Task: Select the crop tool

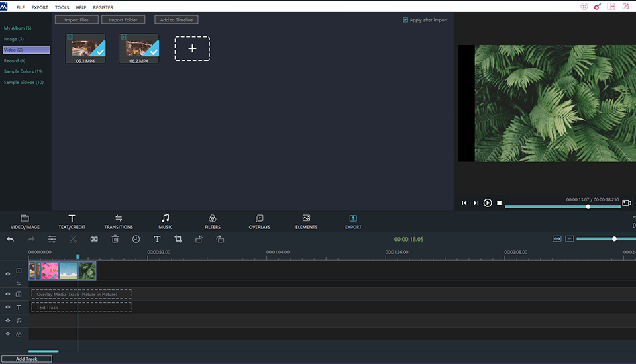Action: coord(178,239)
